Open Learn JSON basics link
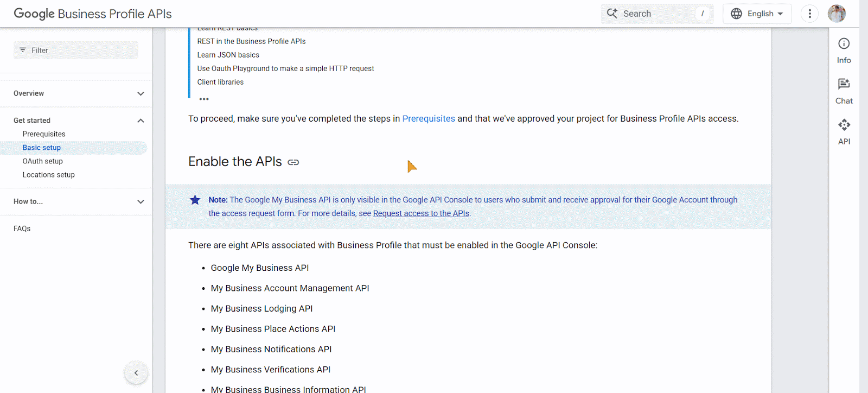The width and height of the screenshot is (868, 393). click(228, 55)
